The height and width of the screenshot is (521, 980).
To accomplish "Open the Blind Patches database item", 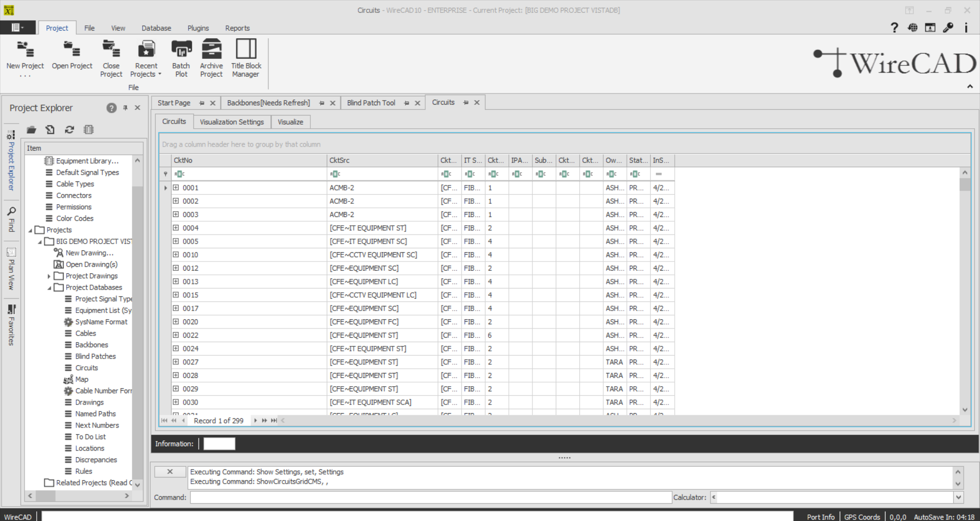I will pos(95,357).
